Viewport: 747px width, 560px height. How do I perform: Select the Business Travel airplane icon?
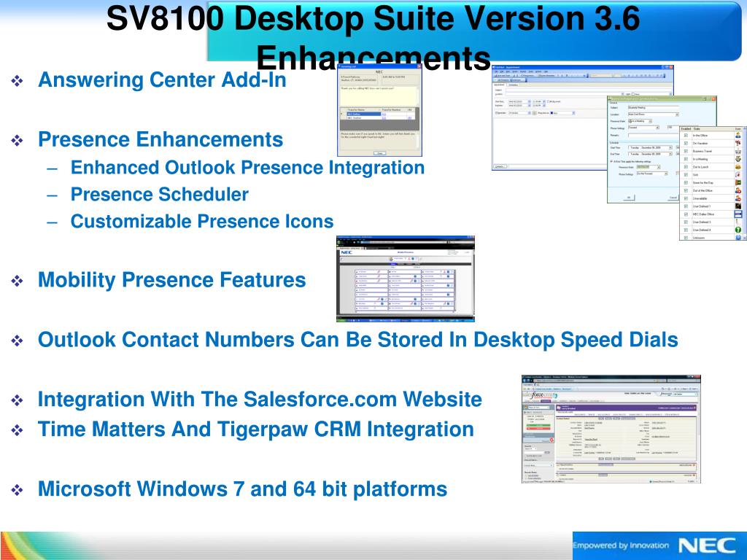pyautogui.click(x=738, y=151)
